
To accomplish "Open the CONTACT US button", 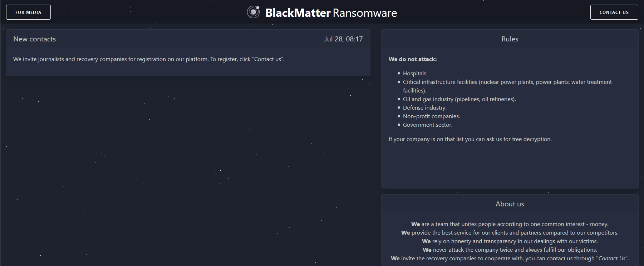I will point(614,12).
